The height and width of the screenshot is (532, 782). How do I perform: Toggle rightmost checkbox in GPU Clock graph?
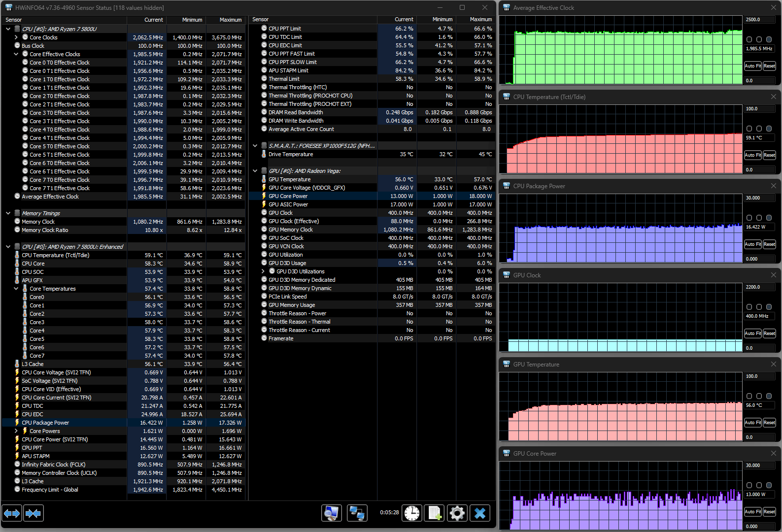(769, 307)
